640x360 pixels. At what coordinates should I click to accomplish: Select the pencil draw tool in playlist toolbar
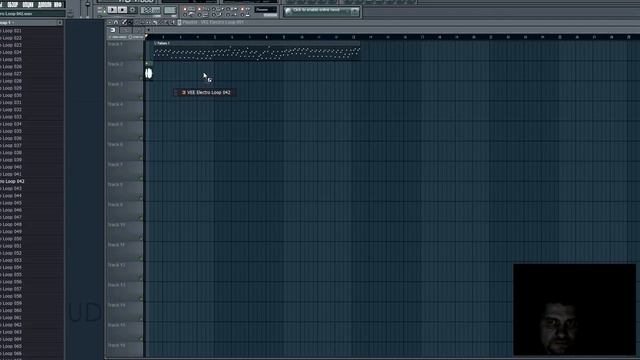tap(124, 22)
